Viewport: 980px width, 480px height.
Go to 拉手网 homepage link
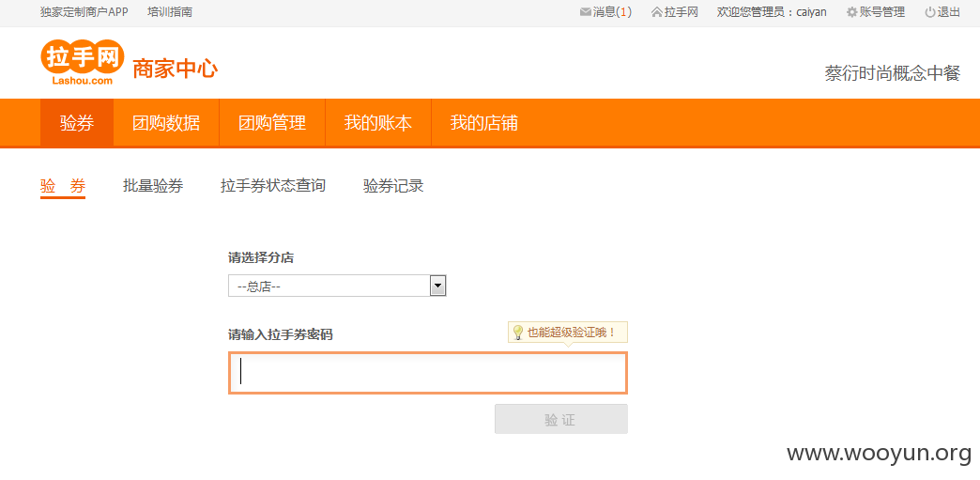point(674,12)
